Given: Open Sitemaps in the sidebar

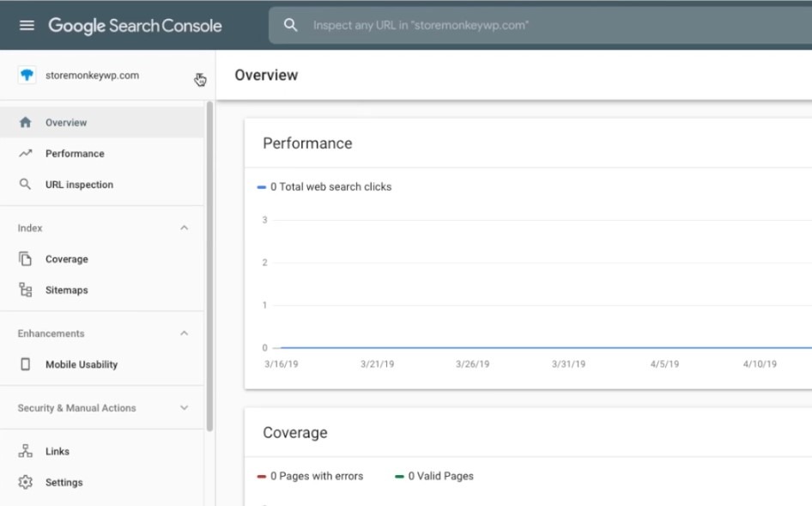Looking at the screenshot, I should coord(102,290).
